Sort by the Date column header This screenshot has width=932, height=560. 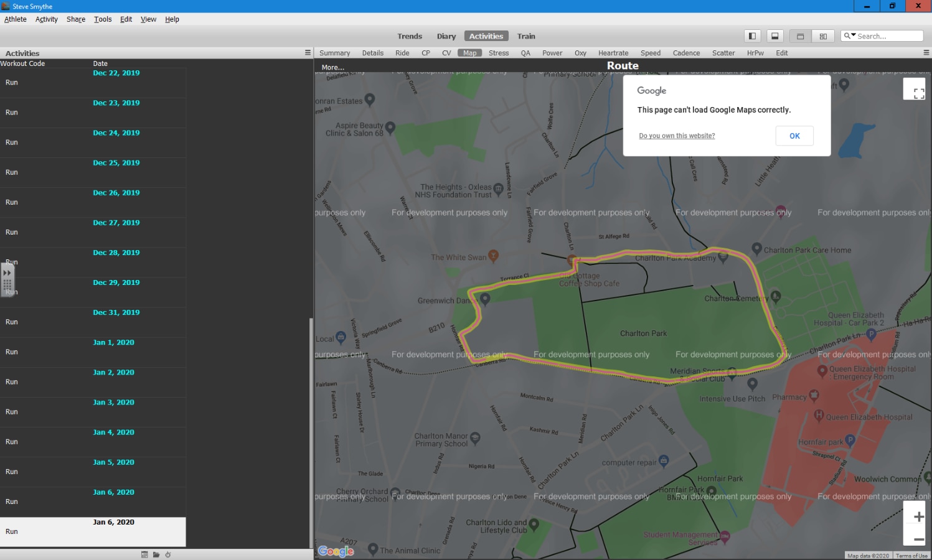click(x=100, y=63)
